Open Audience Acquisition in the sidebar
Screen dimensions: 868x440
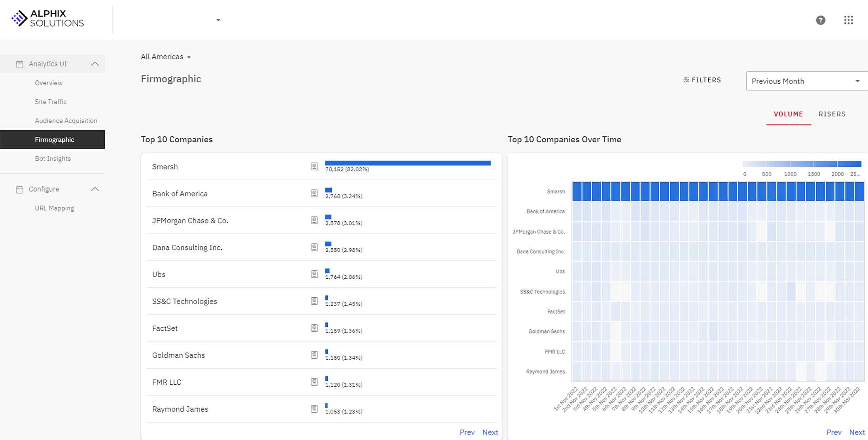coord(66,121)
